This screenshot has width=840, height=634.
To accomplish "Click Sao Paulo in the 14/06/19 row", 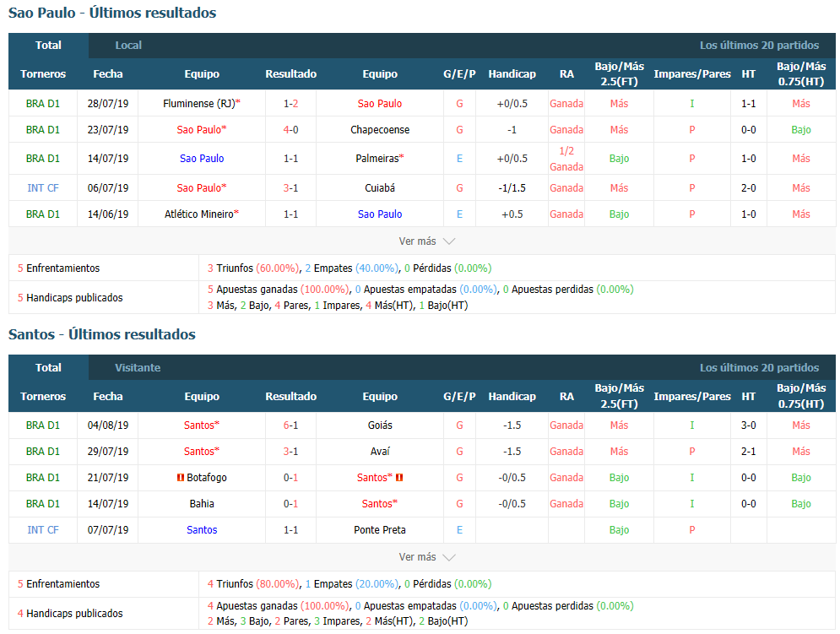I will point(380,214).
